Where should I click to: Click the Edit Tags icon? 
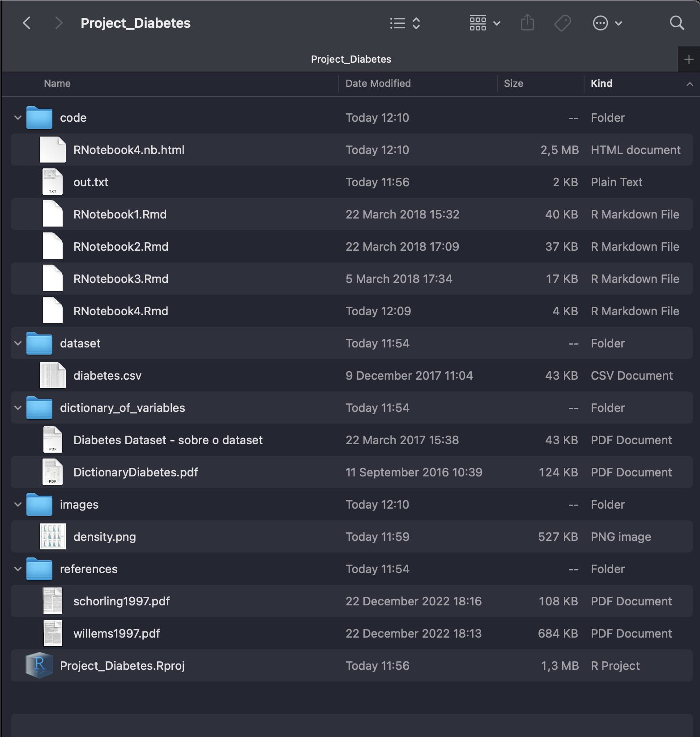[x=562, y=23]
